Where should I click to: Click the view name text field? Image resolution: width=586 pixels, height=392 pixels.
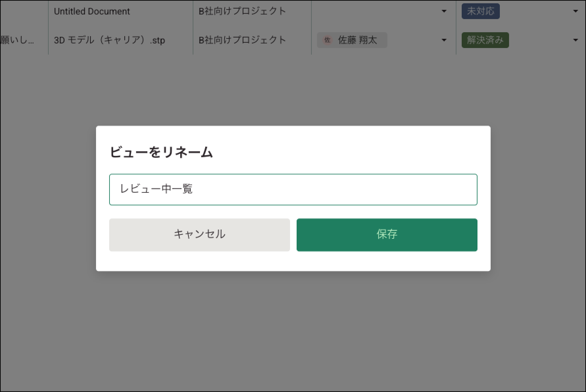pyautogui.click(x=293, y=189)
